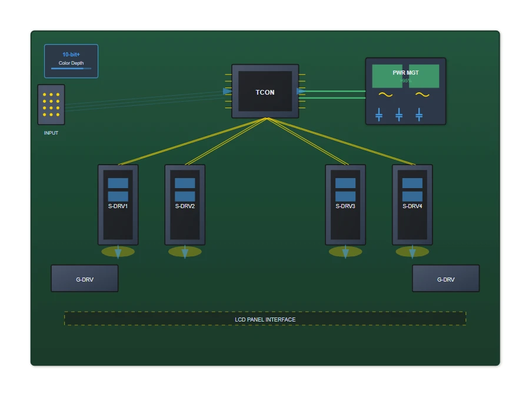Select the PWR MGT power module
Image resolution: width=532 pixels, height=398 pixels.
[x=405, y=91]
